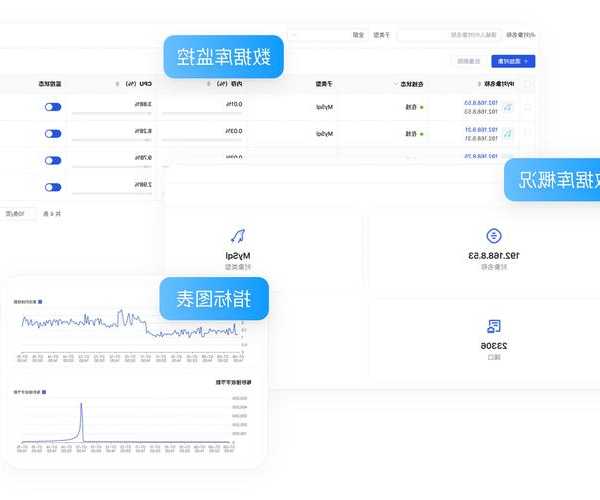Toggle the monitoring switch in the second row

53,132
